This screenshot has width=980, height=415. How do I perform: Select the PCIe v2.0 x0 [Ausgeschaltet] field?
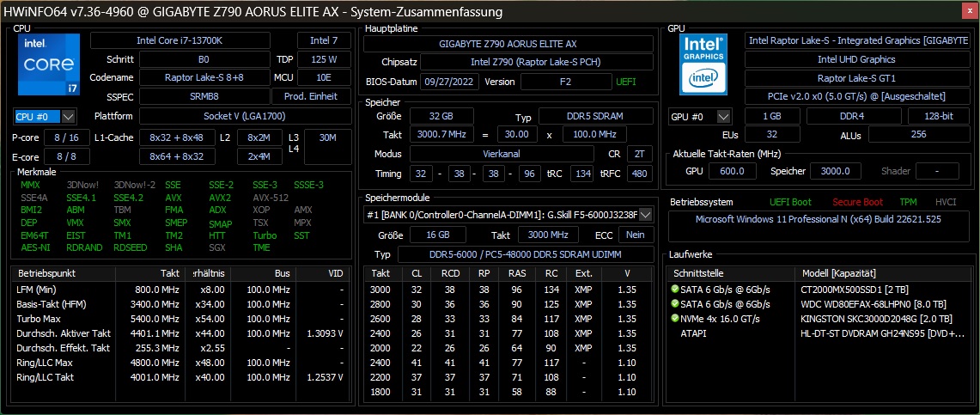(857, 97)
